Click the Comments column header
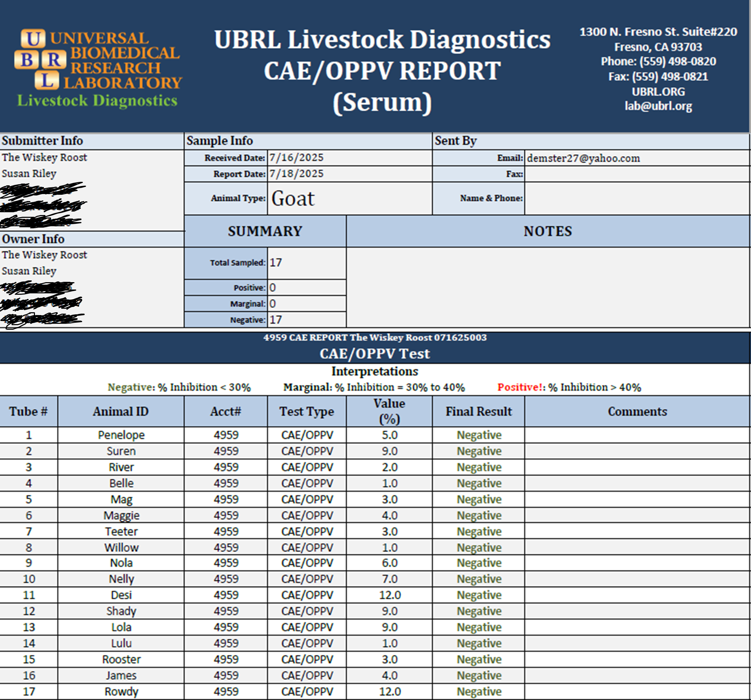 637,412
